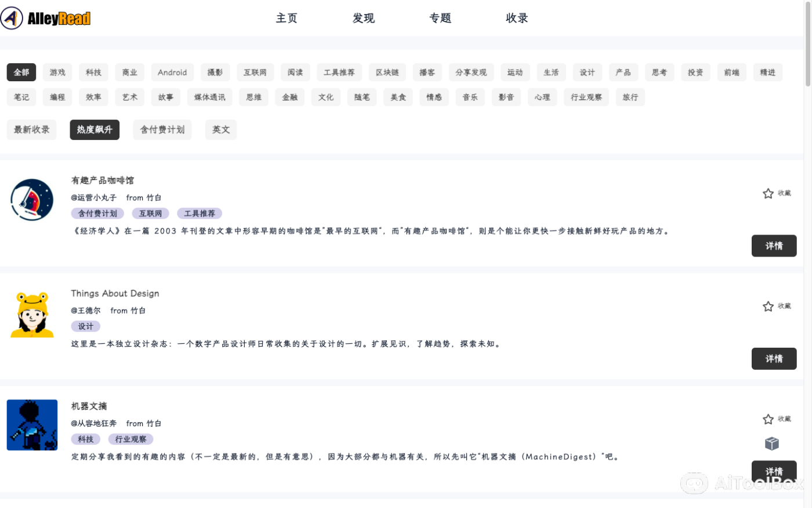Viewport: 812px width, 508px height.
Task: Click the author link @从容地狂奔
Action: [x=95, y=423]
